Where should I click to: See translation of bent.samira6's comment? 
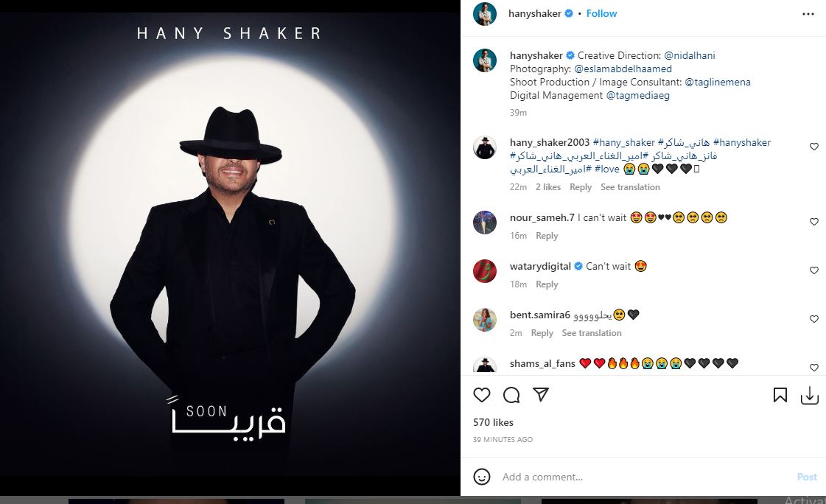(x=592, y=333)
